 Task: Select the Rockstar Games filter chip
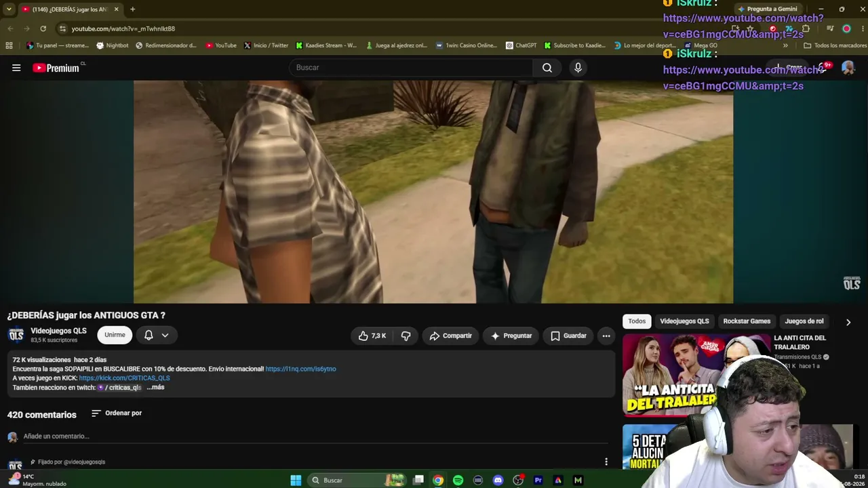(747, 321)
